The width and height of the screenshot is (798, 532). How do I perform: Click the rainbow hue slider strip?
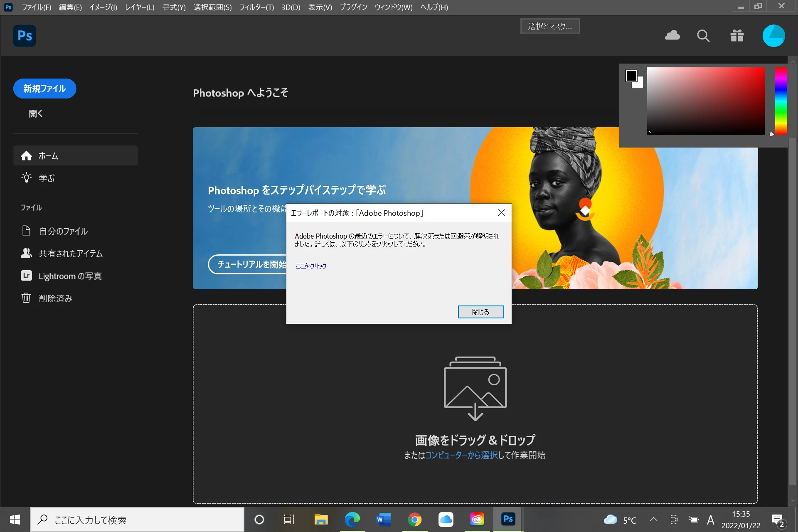click(x=781, y=101)
